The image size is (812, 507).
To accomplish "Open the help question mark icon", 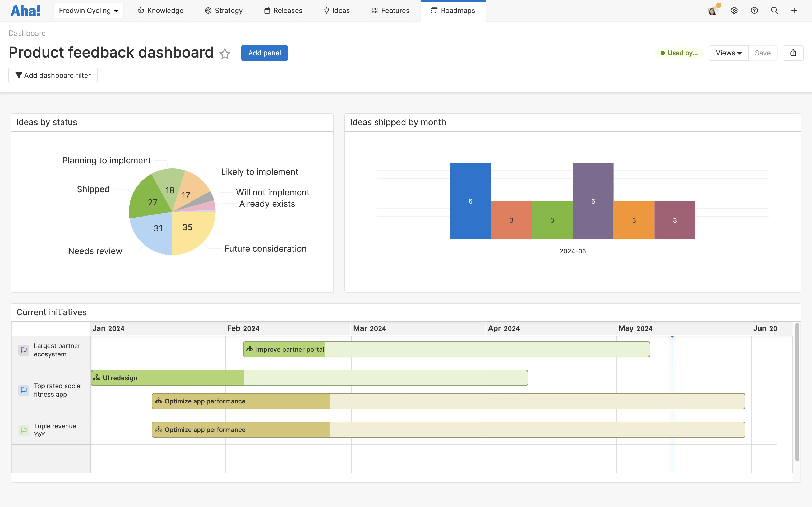I will pos(754,11).
